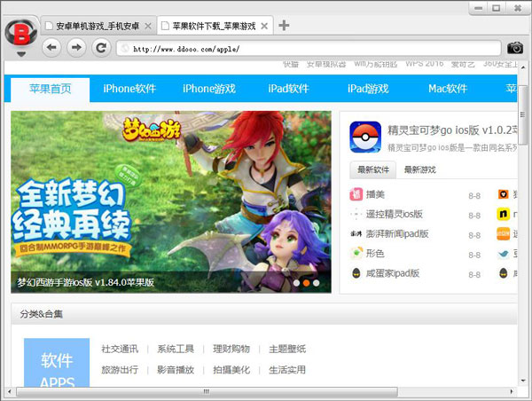Open the 系统工具 category
The image size is (532, 401).
pos(176,349)
